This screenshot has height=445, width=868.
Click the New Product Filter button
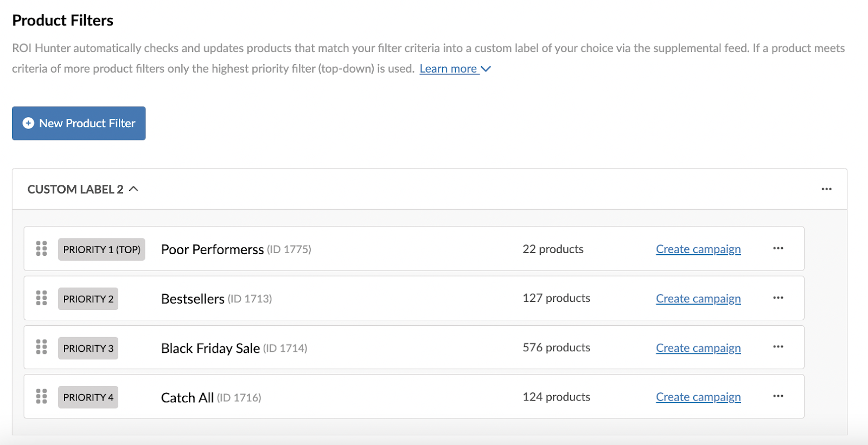(79, 123)
